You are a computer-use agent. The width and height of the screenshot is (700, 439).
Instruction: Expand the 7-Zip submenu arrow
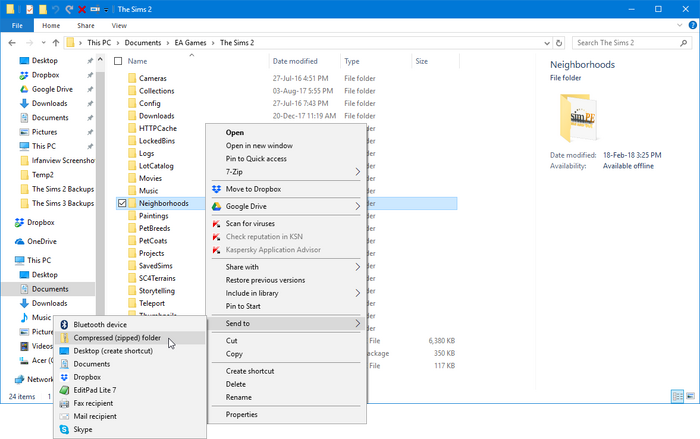coord(358,171)
